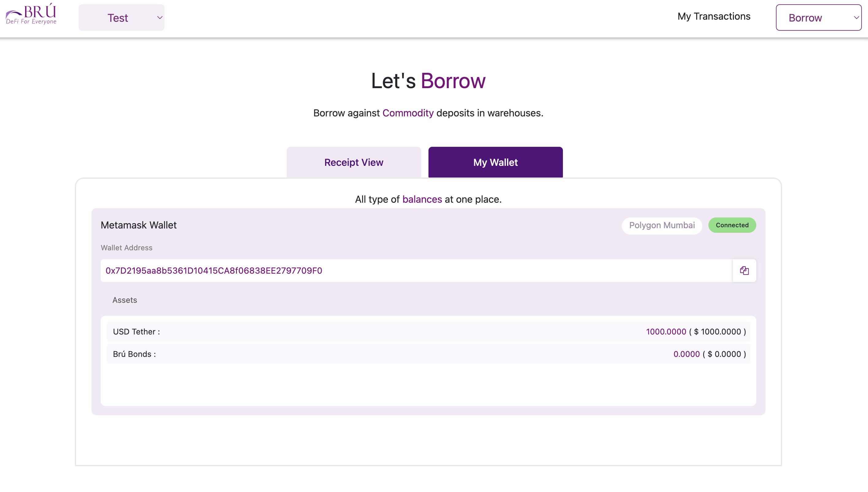Copy wallet address using clipboard icon
The height and width of the screenshot is (492, 868).
pyautogui.click(x=744, y=270)
